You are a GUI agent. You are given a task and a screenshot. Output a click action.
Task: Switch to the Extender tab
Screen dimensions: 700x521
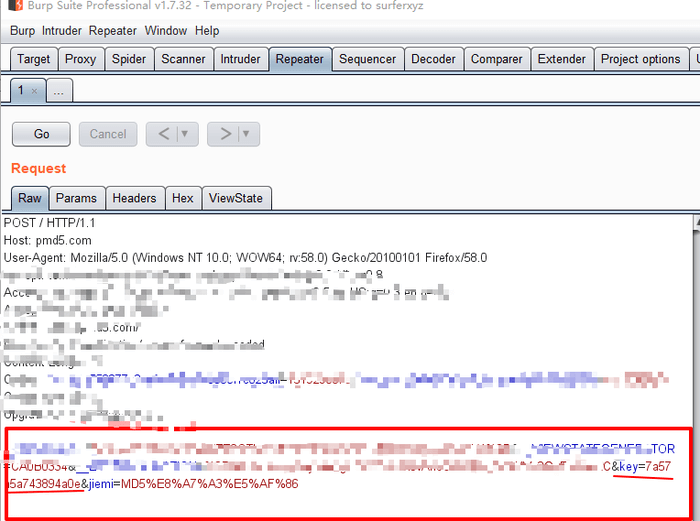pos(562,59)
